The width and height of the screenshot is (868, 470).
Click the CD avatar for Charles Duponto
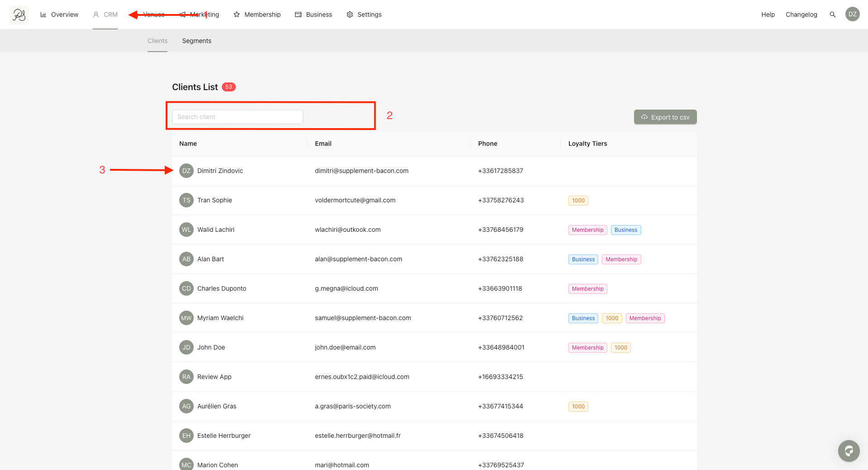pyautogui.click(x=186, y=288)
